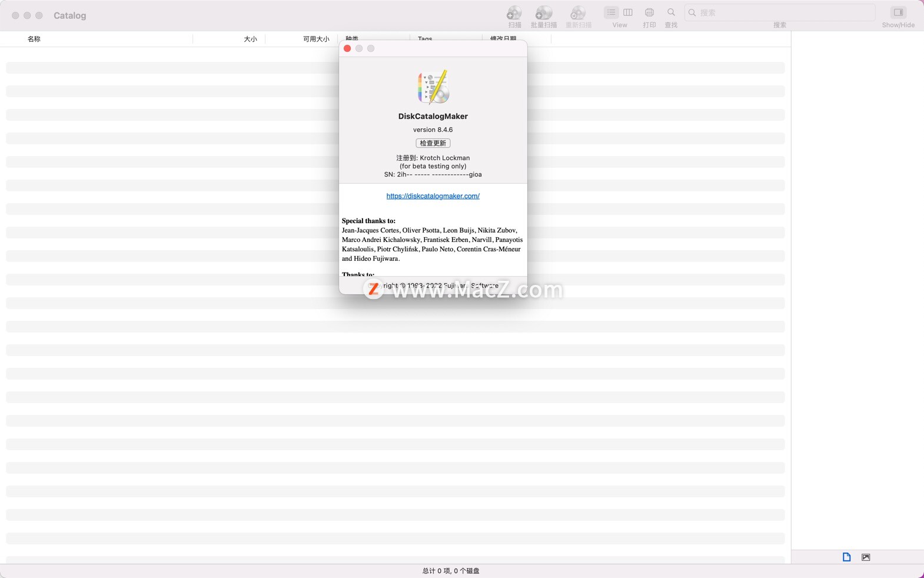Viewport: 924px width, 578px height.
Task: Sort by the 名称 column header
Action: pos(34,39)
